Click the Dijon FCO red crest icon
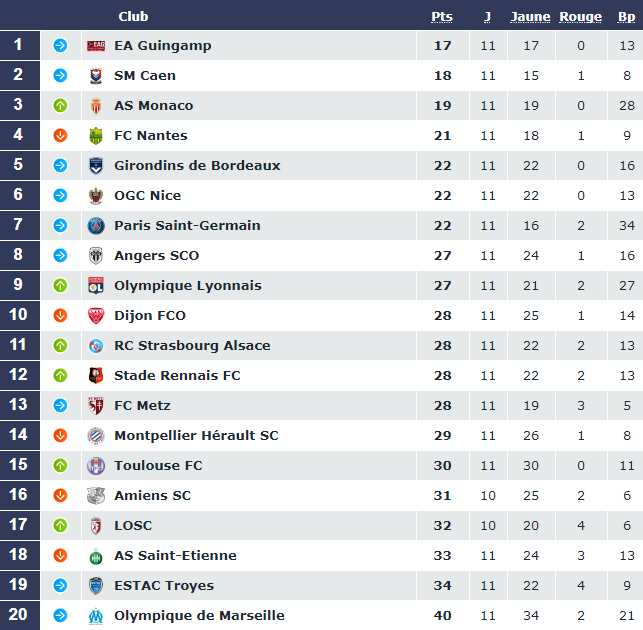This screenshot has height=630, width=643. pyautogui.click(x=96, y=316)
